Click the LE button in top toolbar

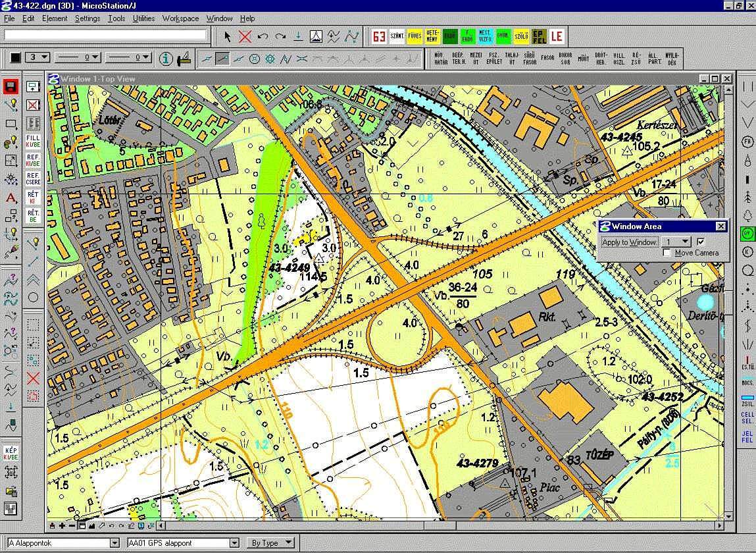(557, 36)
